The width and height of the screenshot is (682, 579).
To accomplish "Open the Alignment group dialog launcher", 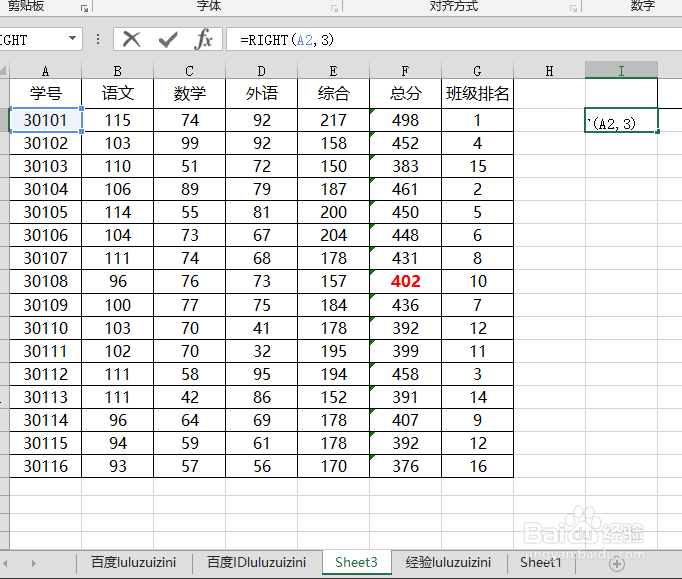I will [574, 8].
